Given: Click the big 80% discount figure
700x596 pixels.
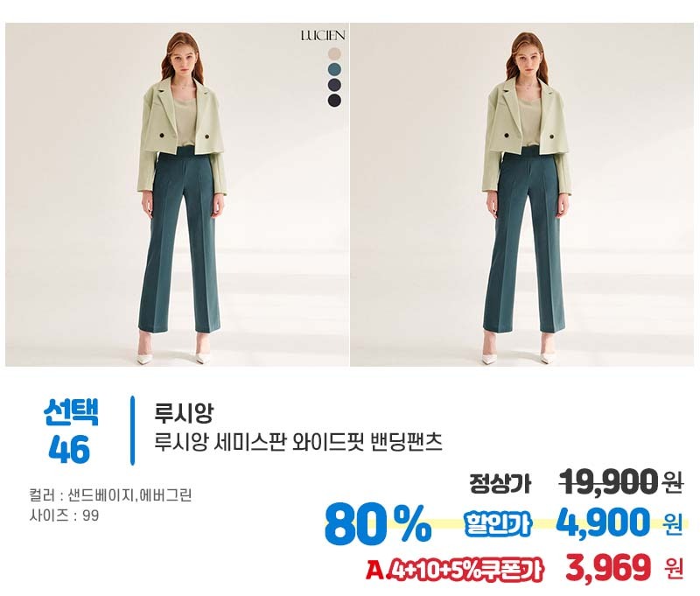Looking at the screenshot, I should point(378,523).
